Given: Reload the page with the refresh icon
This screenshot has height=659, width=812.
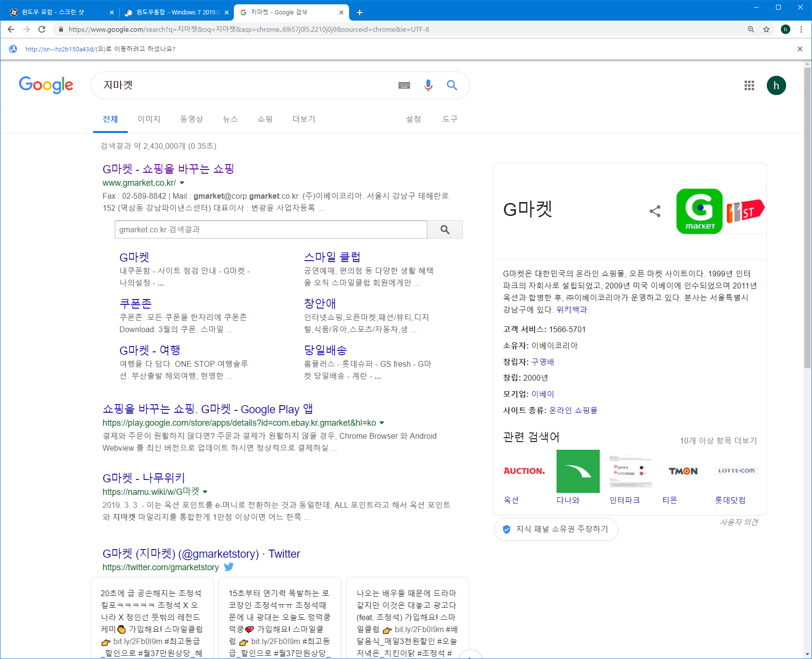Looking at the screenshot, I should coord(42,29).
